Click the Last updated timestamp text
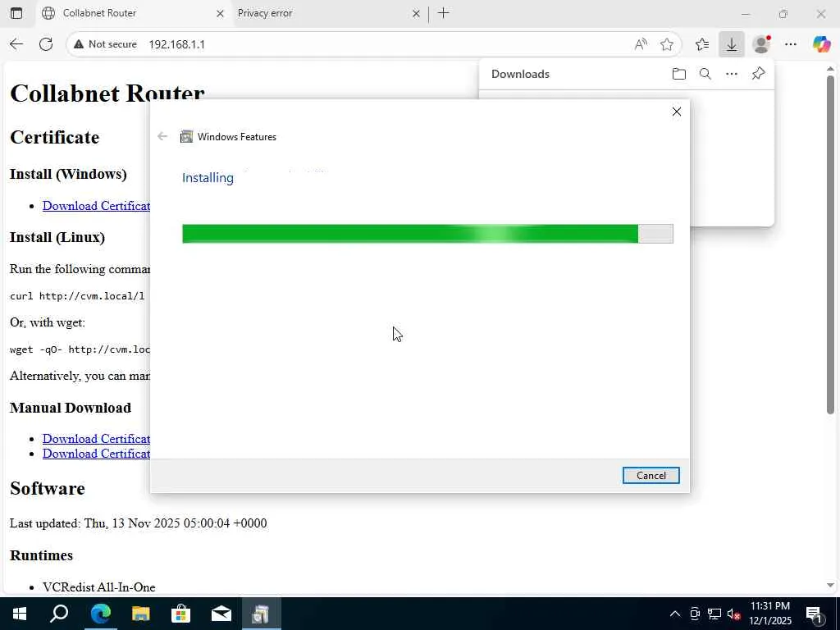Image resolution: width=840 pixels, height=630 pixels. click(138, 523)
